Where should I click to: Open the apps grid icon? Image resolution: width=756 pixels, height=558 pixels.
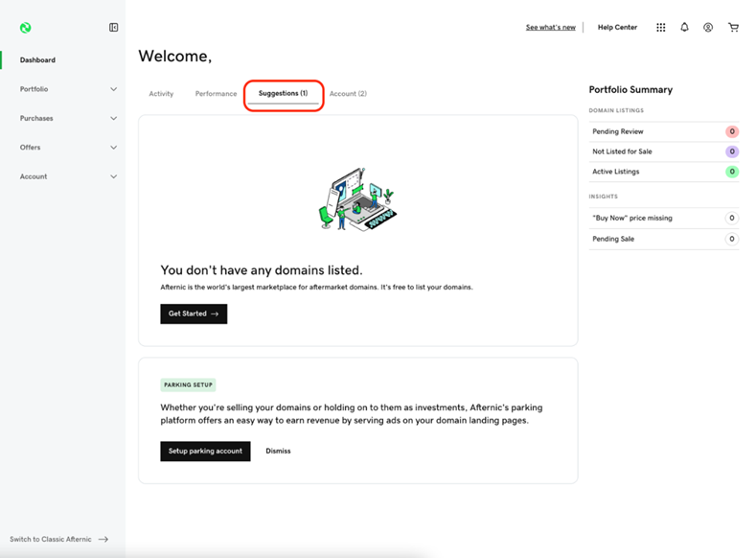pos(660,28)
